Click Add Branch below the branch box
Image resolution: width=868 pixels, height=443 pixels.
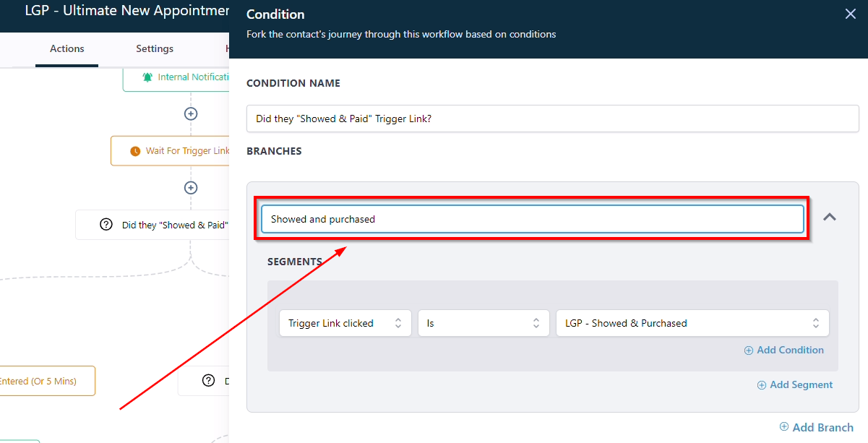[817, 427]
